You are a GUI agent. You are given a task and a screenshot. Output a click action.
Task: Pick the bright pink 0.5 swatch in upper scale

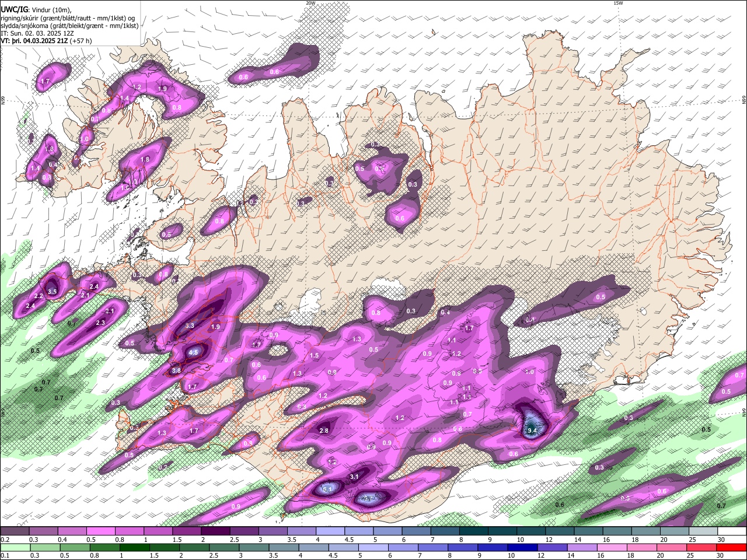[x=100, y=531]
